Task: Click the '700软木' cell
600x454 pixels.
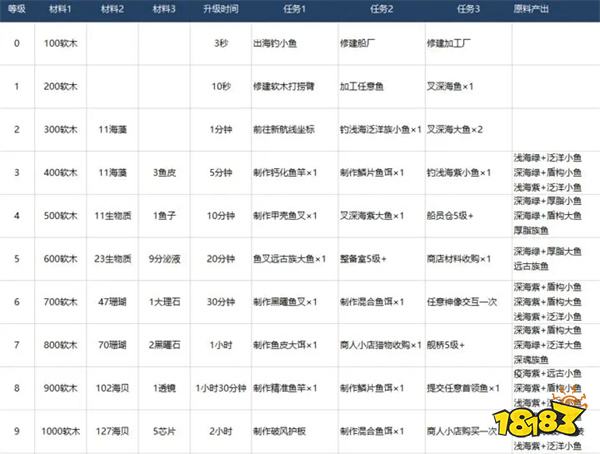Action: click(x=60, y=302)
